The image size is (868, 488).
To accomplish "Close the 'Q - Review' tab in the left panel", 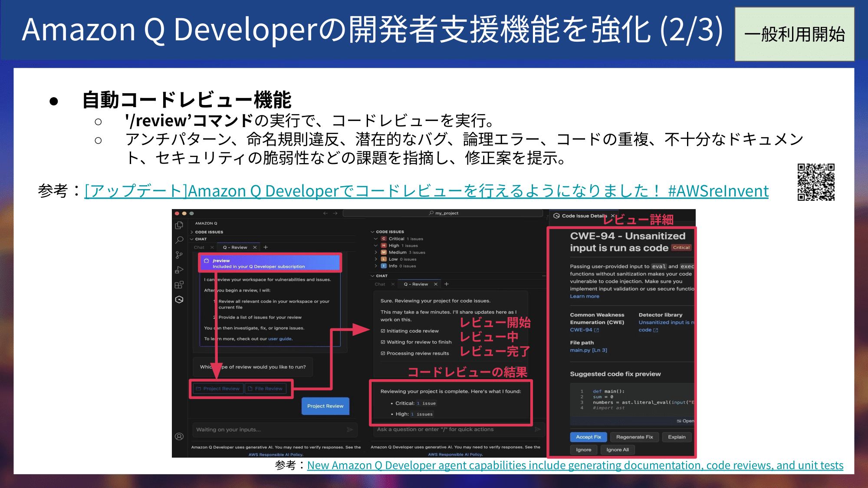I will 255,247.
